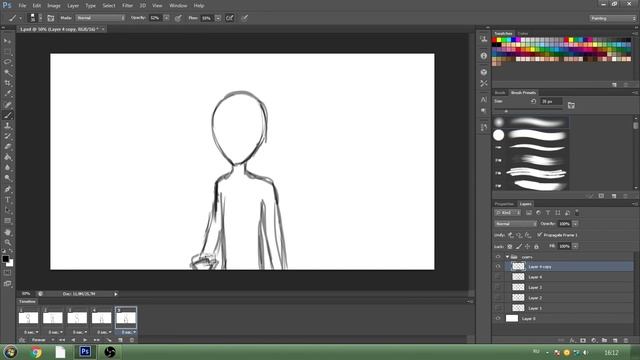Select the Eraser tool
Image resolution: width=640 pixels, height=360 pixels.
7,147
